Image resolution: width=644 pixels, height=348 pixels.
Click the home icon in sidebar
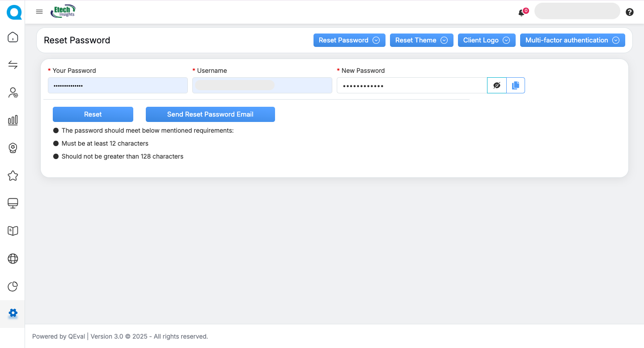tap(13, 37)
